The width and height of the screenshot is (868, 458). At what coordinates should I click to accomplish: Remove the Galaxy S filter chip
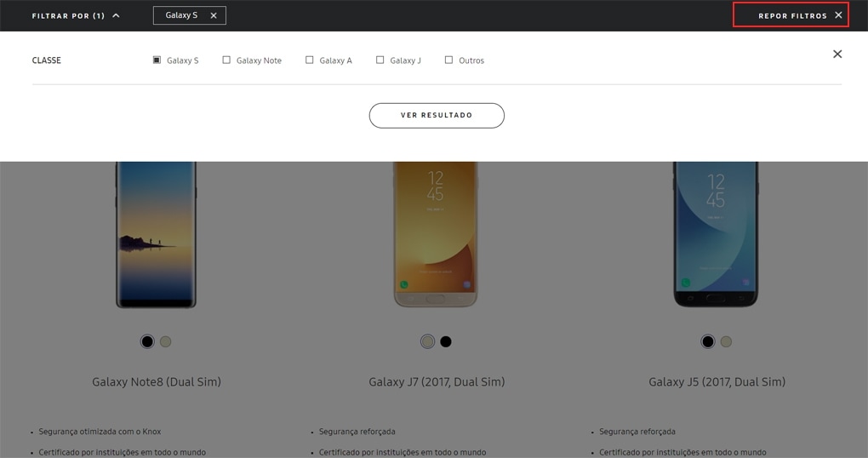coord(214,15)
